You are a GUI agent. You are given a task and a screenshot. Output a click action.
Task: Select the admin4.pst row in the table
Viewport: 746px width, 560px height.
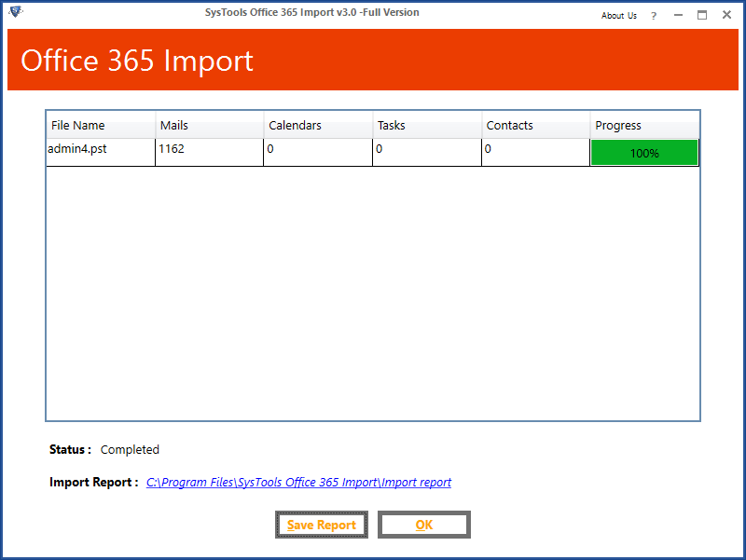79,148
